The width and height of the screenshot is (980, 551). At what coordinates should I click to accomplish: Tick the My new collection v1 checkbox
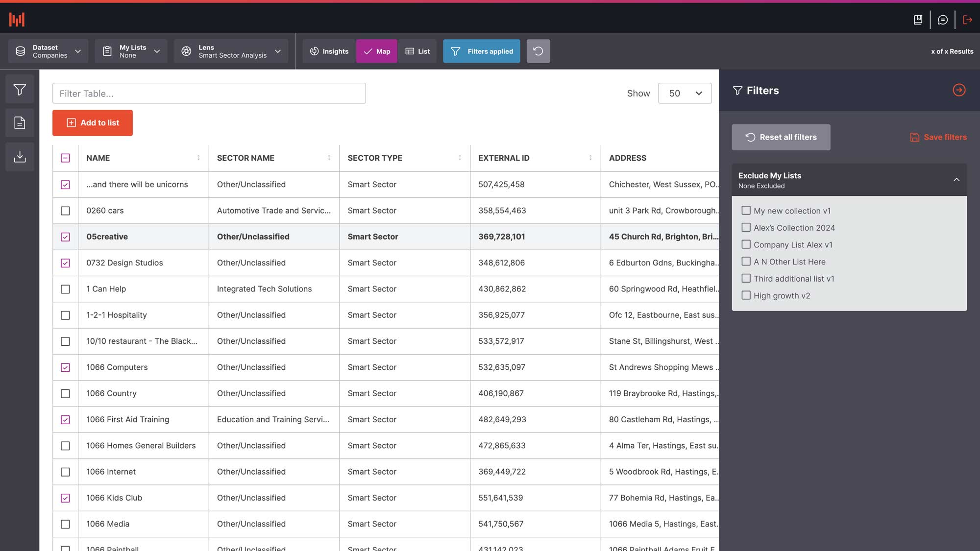pyautogui.click(x=746, y=210)
